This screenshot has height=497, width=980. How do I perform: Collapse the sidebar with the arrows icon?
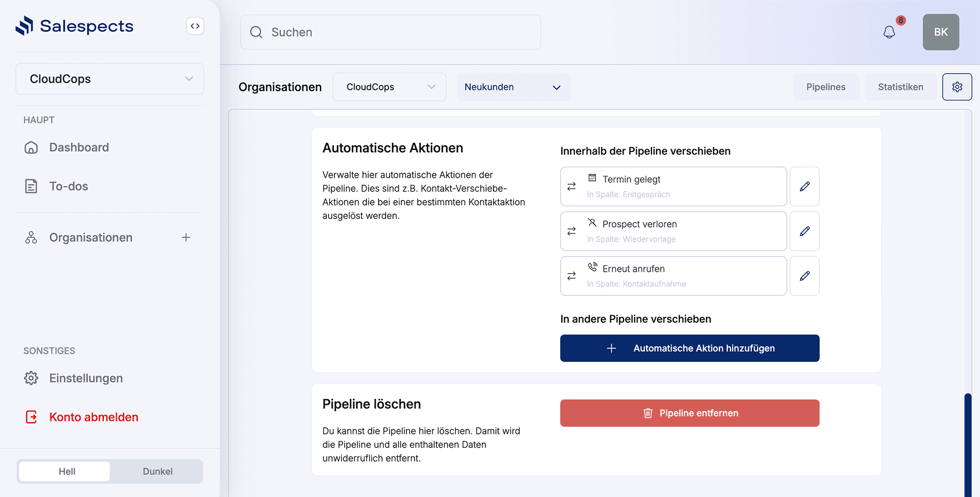click(x=195, y=26)
